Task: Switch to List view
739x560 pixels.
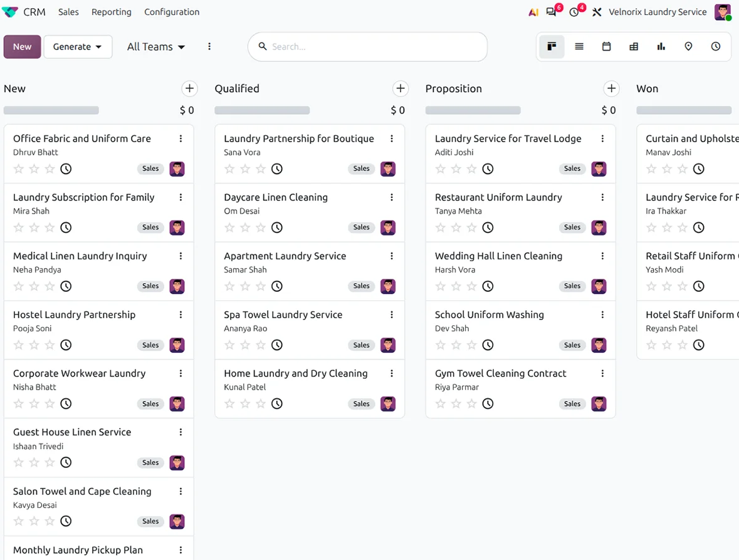Action: (579, 46)
